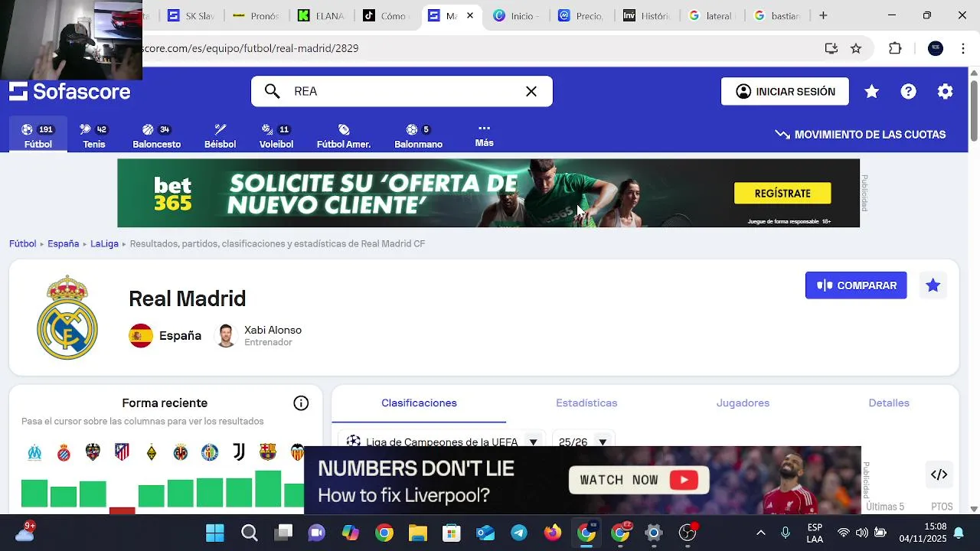Screen dimensions: 980x551
Task: Select the Voleibol sport category
Action: pyautogui.click(x=276, y=135)
